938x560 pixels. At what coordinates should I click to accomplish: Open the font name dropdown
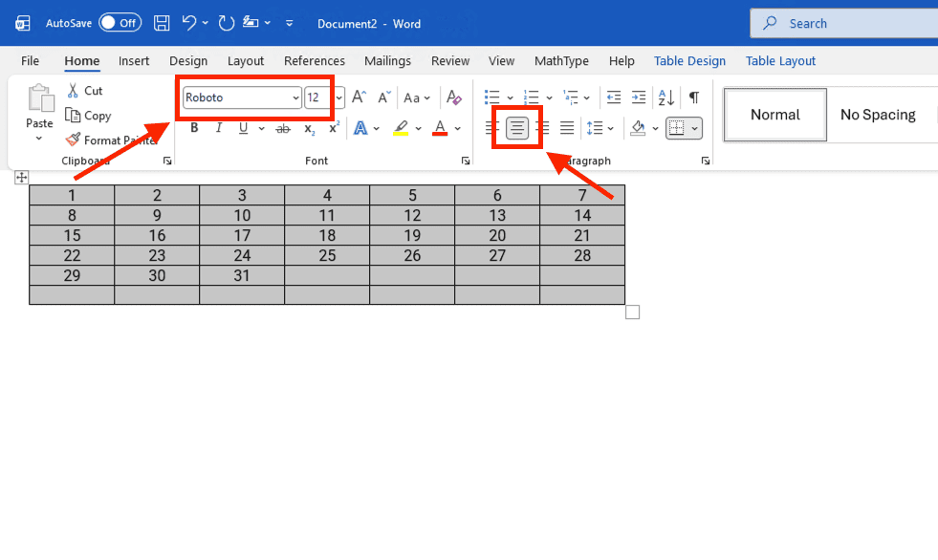pos(295,97)
